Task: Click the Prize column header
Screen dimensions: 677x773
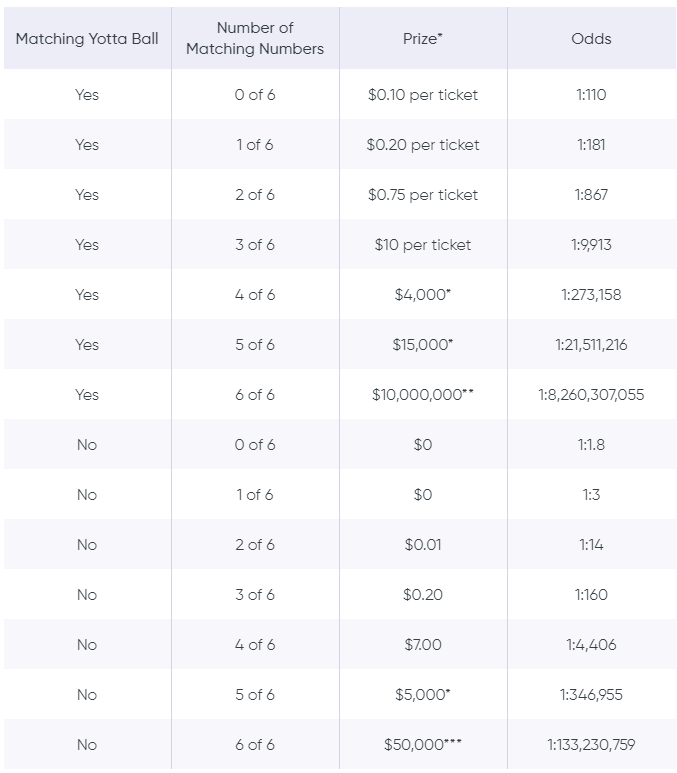Action: click(x=423, y=38)
